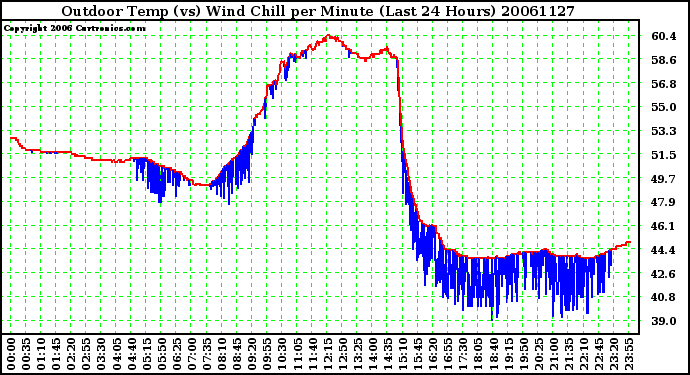Click the 22:10 time label
The height and width of the screenshot is (375, 690).
[x=584, y=354]
